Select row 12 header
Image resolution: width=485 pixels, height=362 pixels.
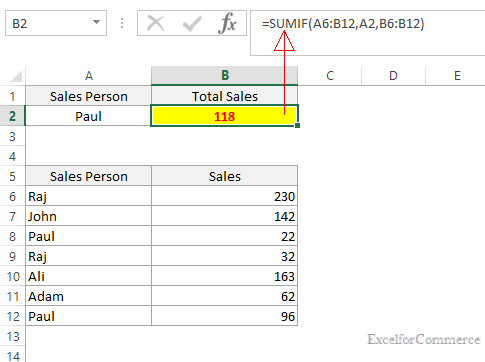[12, 316]
